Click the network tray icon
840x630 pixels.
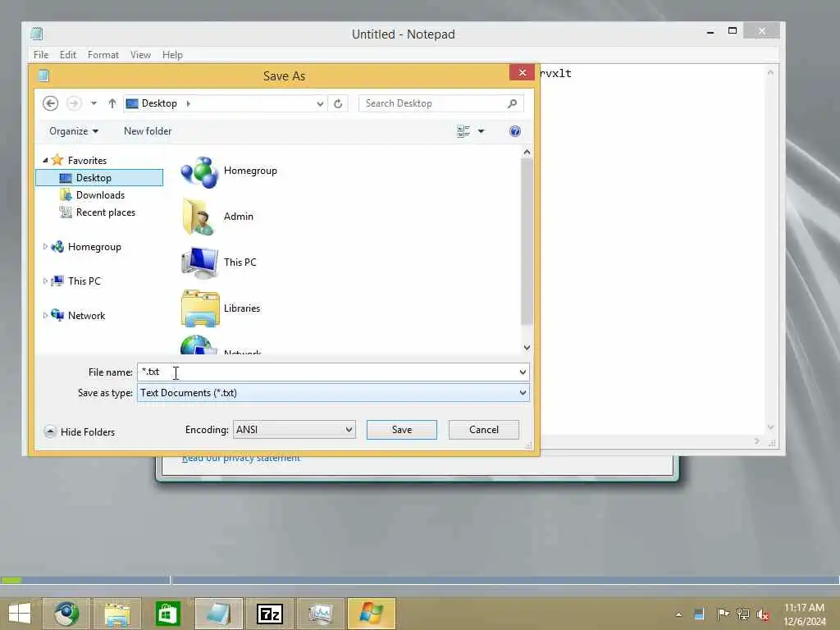[742, 614]
